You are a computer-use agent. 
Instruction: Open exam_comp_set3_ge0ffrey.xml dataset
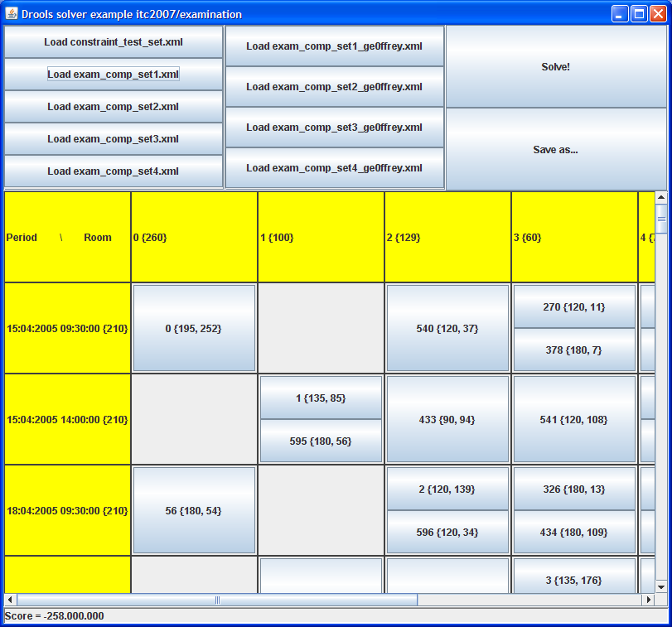(x=334, y=128)
